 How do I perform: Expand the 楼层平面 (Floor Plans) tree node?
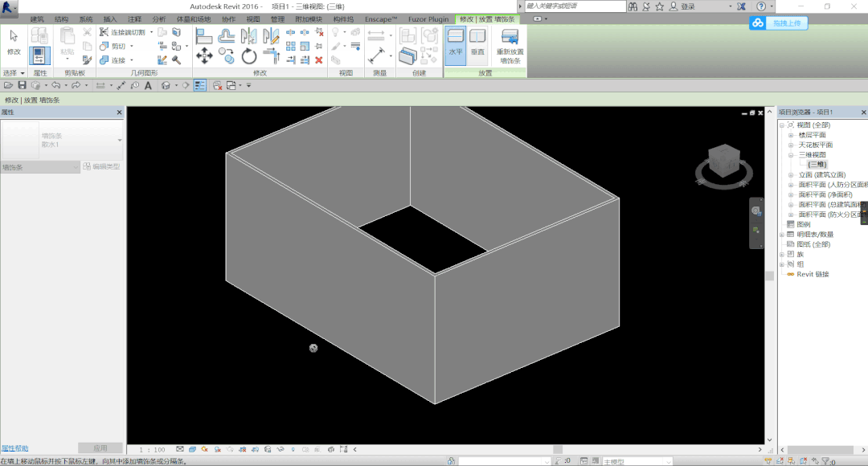point(791,135)
